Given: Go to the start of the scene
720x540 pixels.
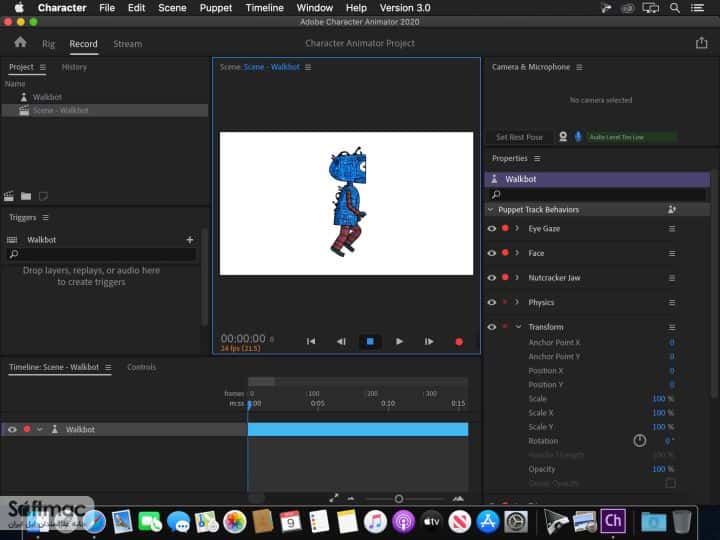Looking at the screenshot, I should [x=311, y=341].
